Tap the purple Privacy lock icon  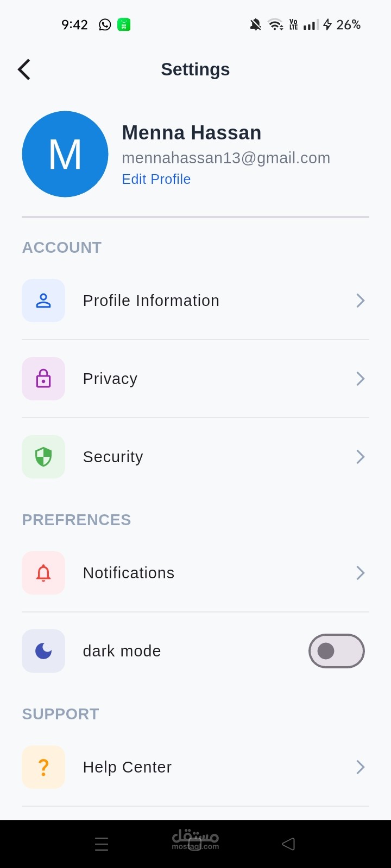(x=43, y=379)
